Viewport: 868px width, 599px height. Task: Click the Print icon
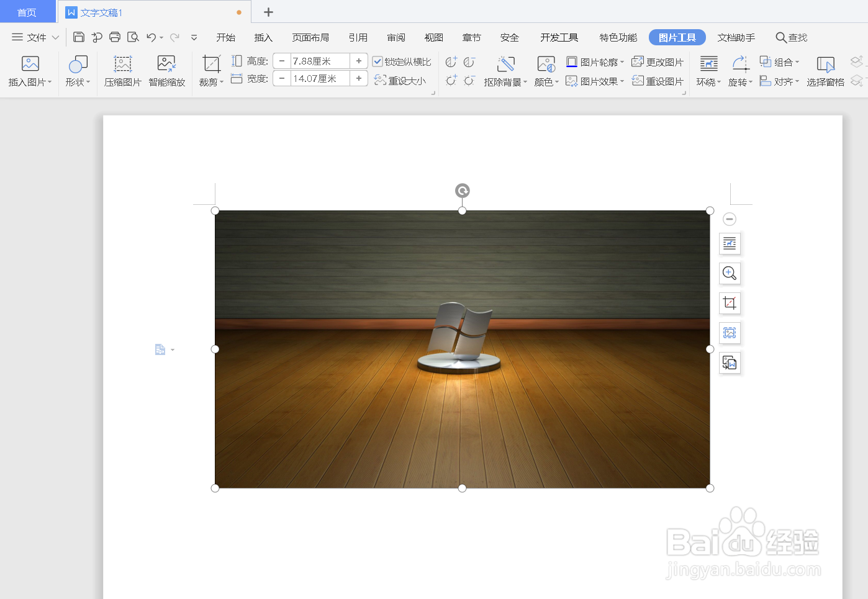[115, 37]
